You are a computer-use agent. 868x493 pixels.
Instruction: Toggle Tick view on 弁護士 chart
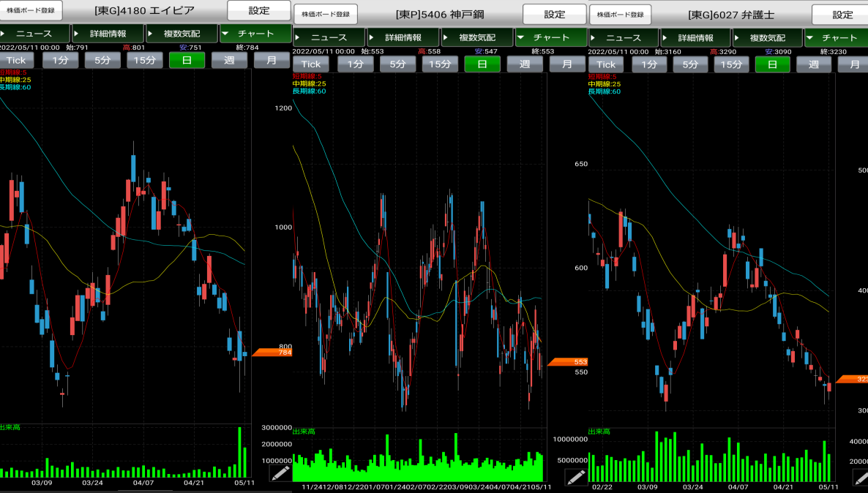[x=607, y=64]
